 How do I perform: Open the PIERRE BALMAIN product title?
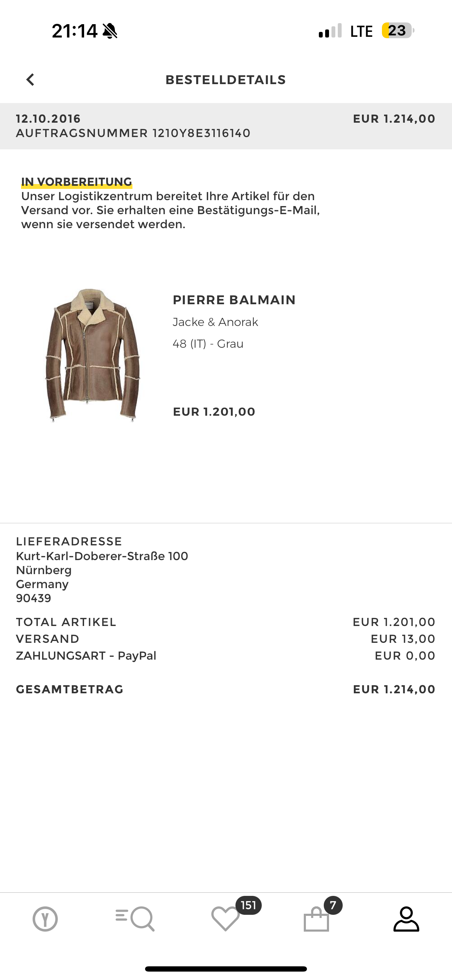point(234,300)
